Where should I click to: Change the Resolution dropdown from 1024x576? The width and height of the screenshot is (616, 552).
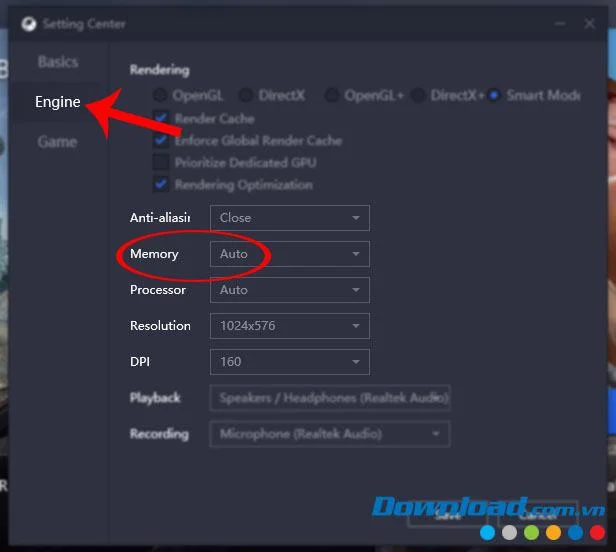pos(290,326)
